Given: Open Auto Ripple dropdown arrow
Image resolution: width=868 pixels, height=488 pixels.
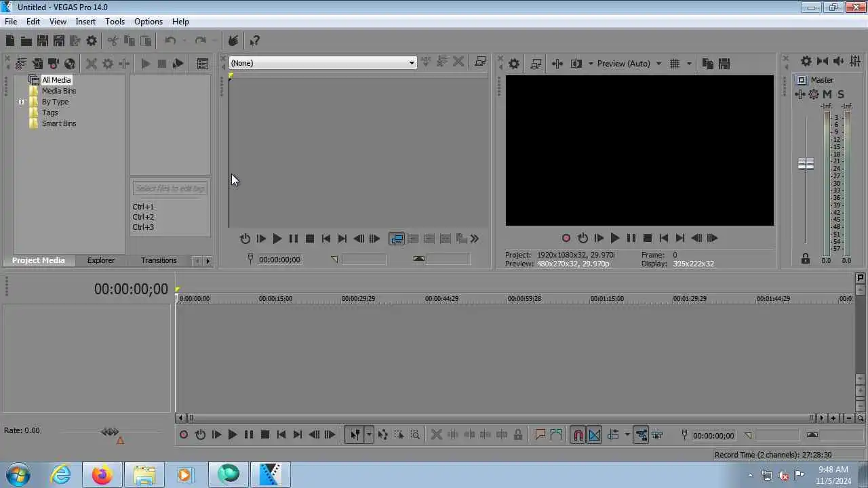Looking at the screenshot, I should coord(627,435).
